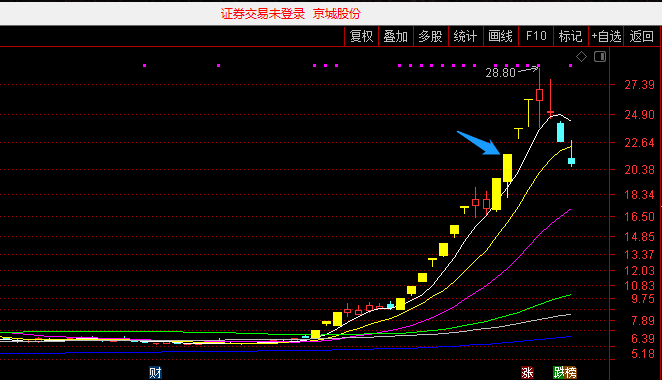Click the diamond icon above the chart

click(581, 57)
